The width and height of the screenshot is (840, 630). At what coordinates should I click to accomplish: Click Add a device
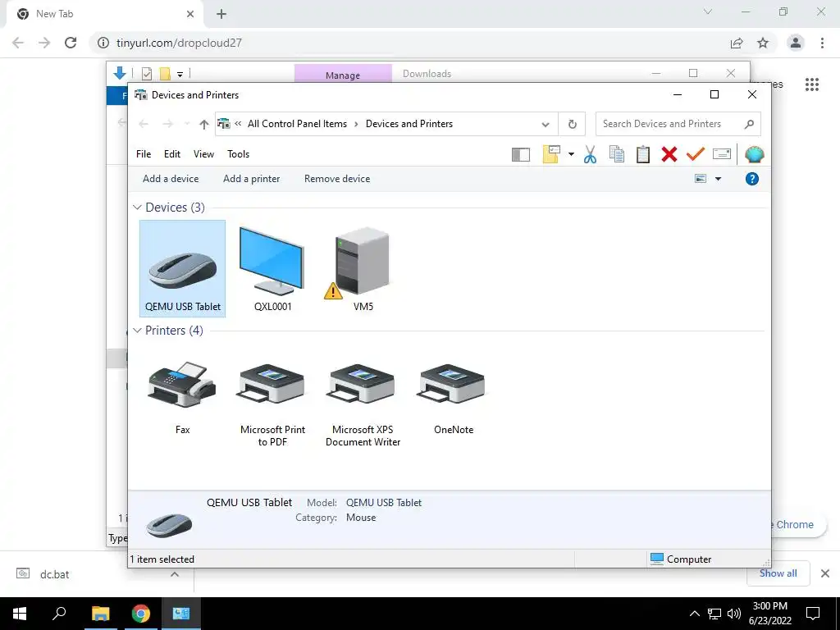click(171, 179)
